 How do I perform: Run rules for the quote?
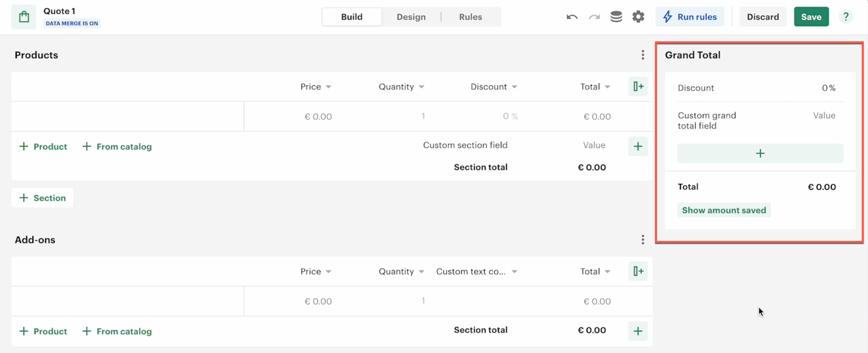pos(690,17)
